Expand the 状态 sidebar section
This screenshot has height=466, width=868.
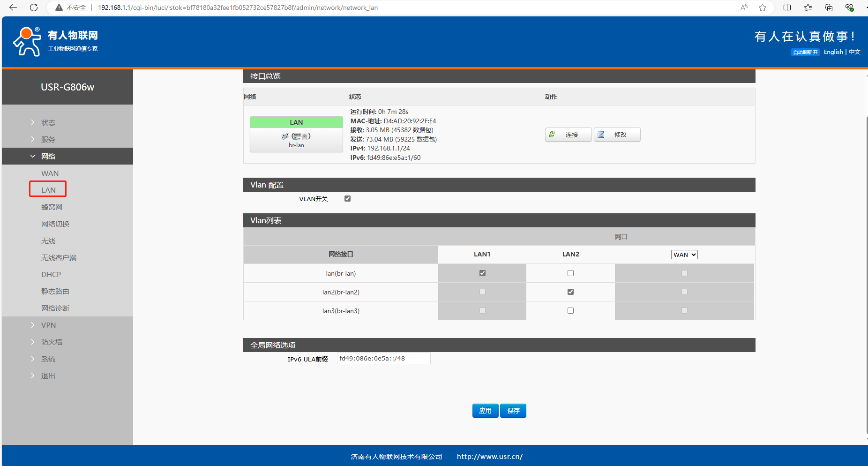click(48, 122)
